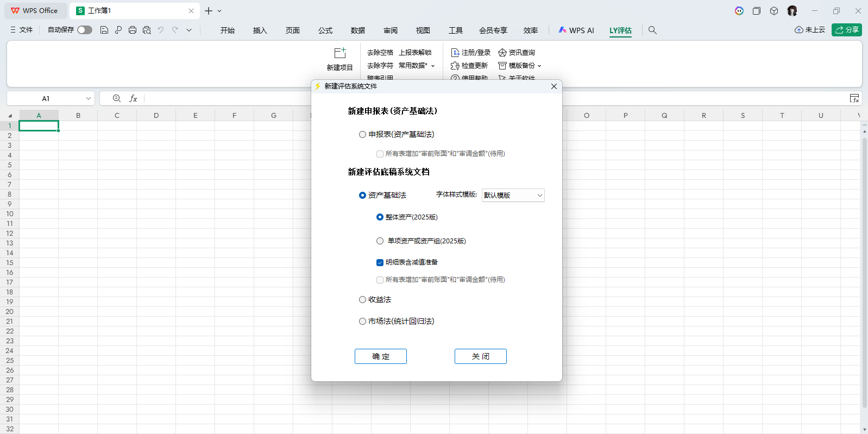This screenshot has width=868, height=434.
Task: Click the fx insert function icon
Action: pos(133,98)
